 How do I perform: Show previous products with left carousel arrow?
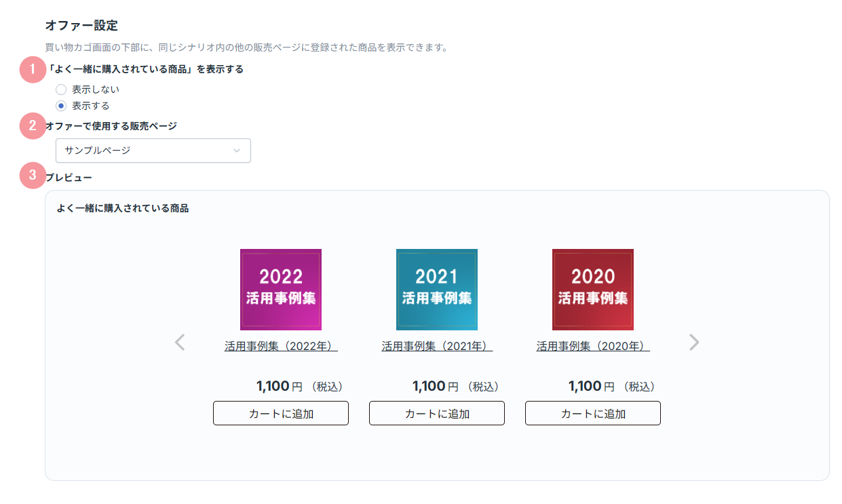coord(180,343)
